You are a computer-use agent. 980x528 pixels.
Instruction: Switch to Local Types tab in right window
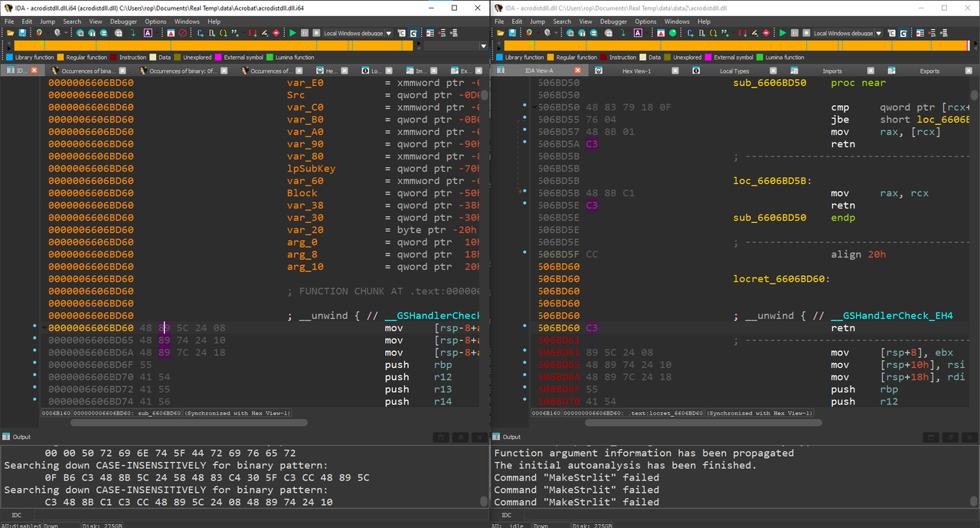point(734,71)
